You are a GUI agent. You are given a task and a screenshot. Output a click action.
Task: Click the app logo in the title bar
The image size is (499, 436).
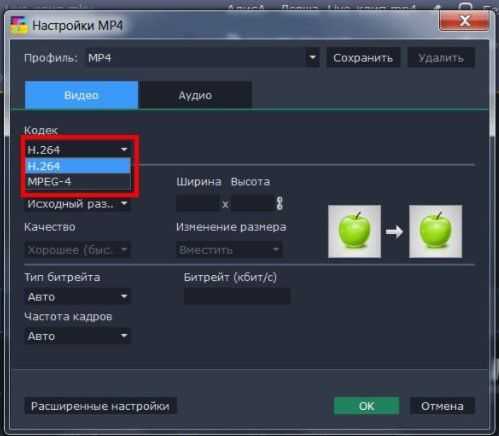(x=19, y=25)
